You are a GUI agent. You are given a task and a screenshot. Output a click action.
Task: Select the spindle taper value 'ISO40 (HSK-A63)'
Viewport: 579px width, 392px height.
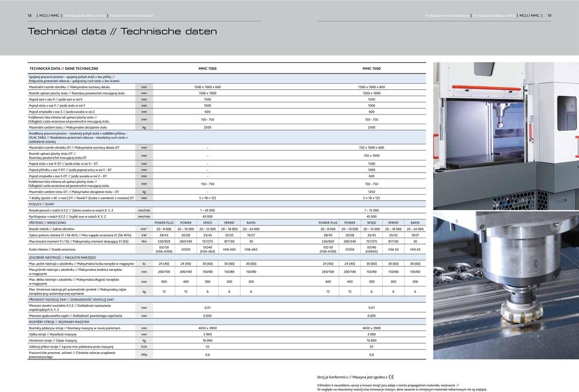tap(207, 250)
